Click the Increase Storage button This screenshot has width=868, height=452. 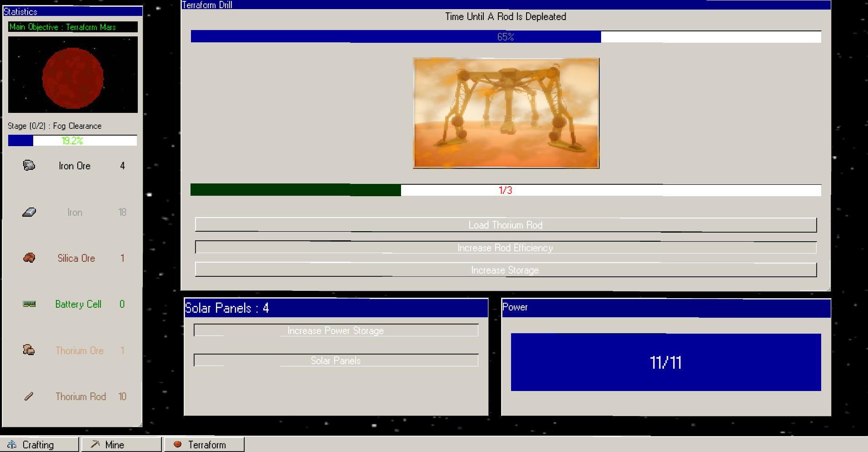pos(506,270)
